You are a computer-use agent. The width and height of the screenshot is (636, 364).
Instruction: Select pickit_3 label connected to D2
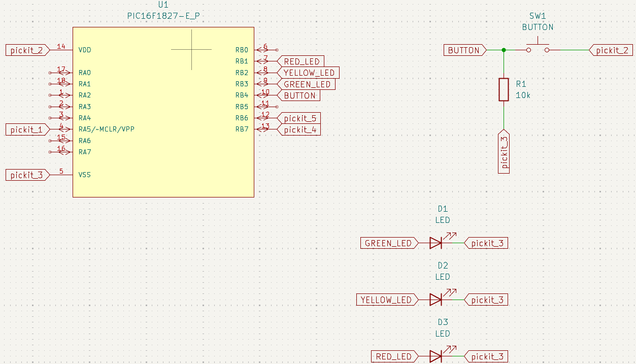486,300
